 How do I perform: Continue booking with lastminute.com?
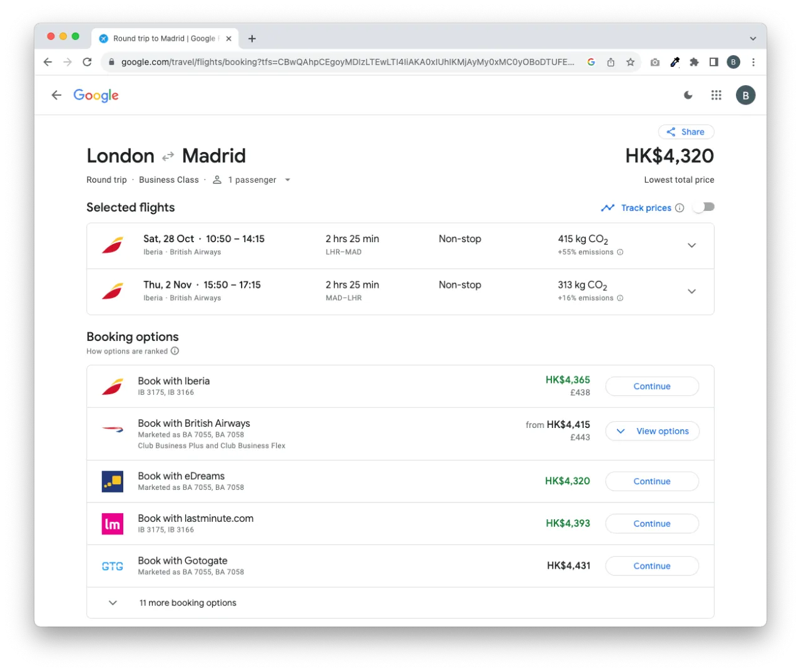(x=652, y=524)
